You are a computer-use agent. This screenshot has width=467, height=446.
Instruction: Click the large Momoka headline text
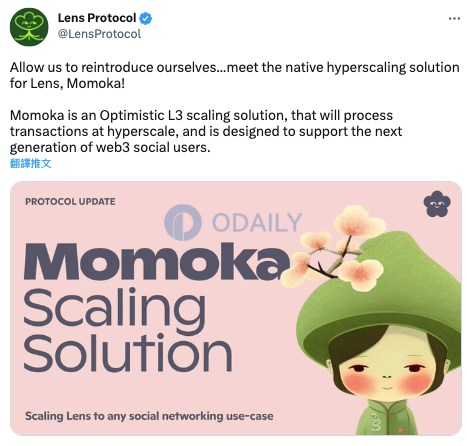pos(157,261)
